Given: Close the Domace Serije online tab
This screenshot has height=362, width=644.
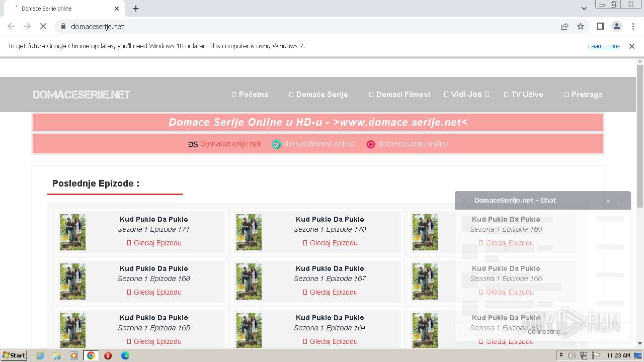Looking at the screenshot, I should 117,9.
